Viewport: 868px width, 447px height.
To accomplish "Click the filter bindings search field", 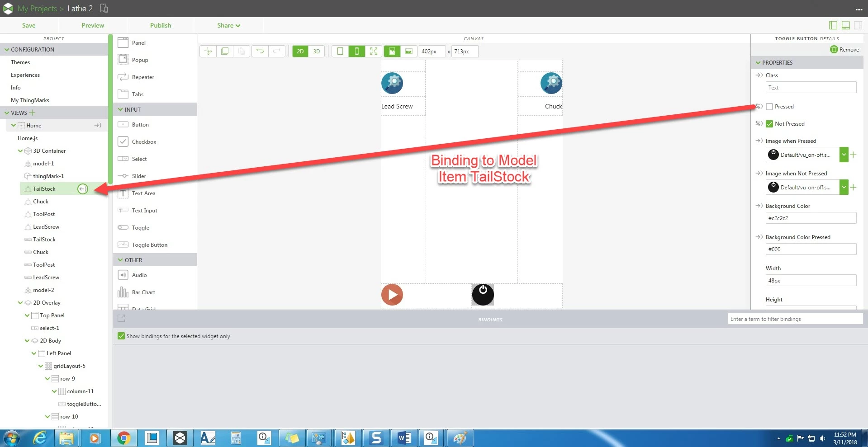I will click(796, 319).
